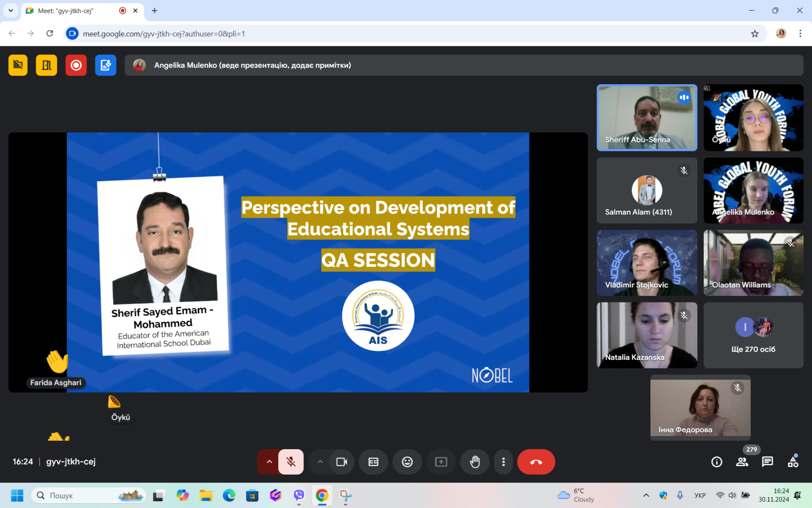812x508 pixels.
Task: Raise hand using the hand icon
Action: pos(475,462)
